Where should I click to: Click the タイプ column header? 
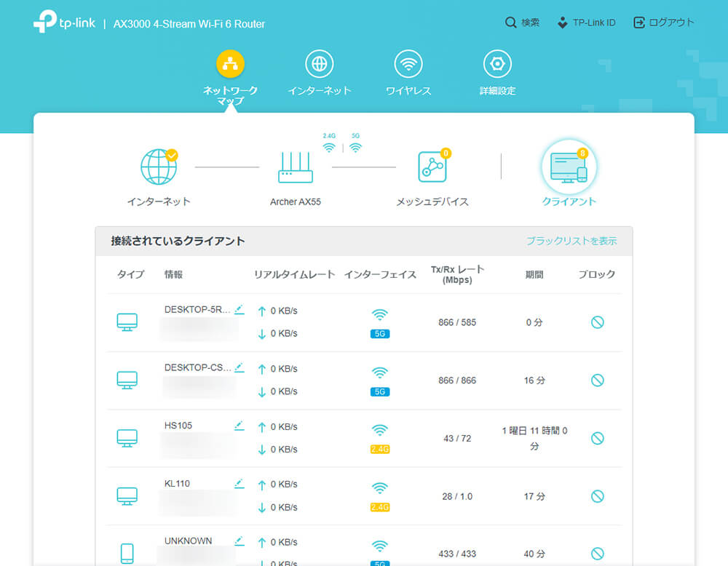130,274
